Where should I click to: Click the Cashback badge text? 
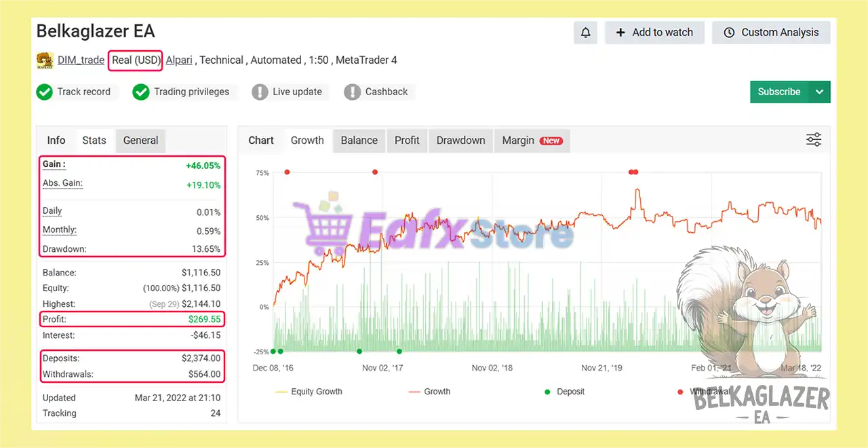click(387, 92)
